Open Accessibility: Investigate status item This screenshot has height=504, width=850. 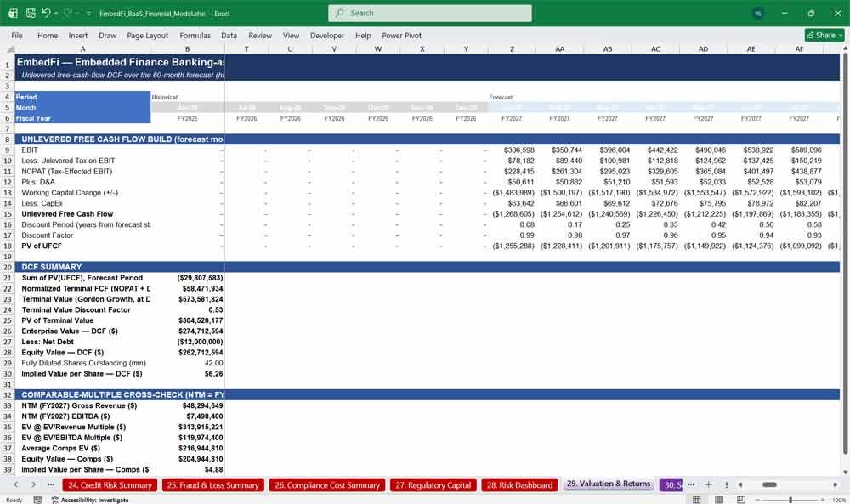[90, 500]
